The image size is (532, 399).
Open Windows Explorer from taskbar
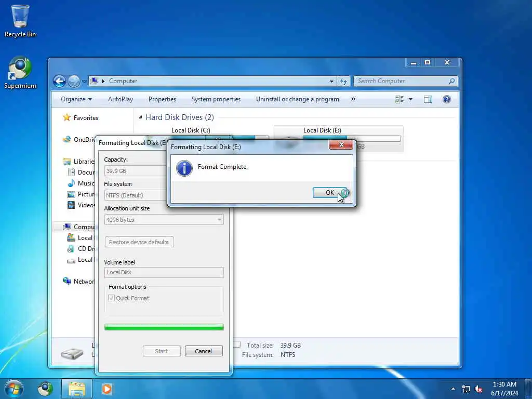coord(77,389)
